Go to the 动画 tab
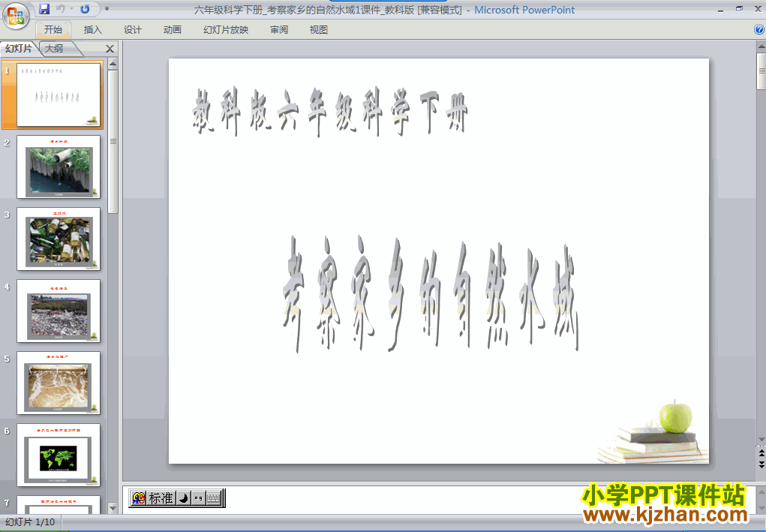The width and height of the screenshot is (766, 532). point(173,30)
